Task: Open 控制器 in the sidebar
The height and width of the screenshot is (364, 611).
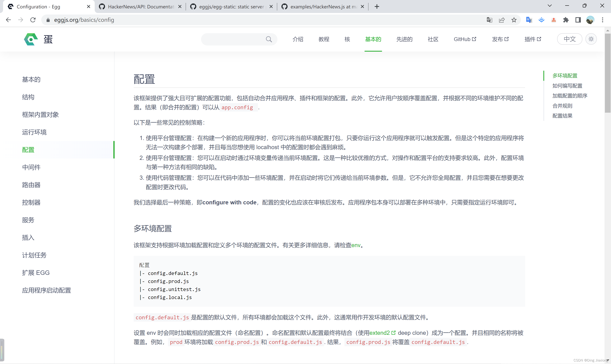Action: click(31, 202)
